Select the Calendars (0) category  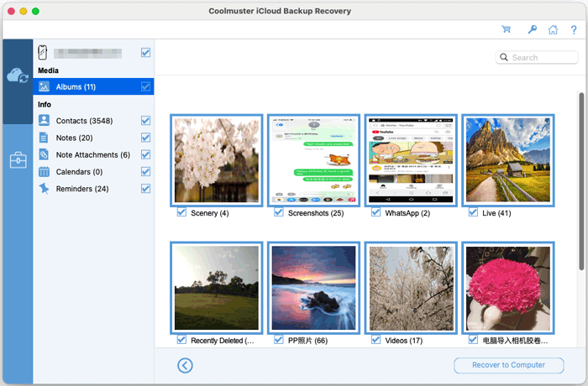click(x=93, y=171)
